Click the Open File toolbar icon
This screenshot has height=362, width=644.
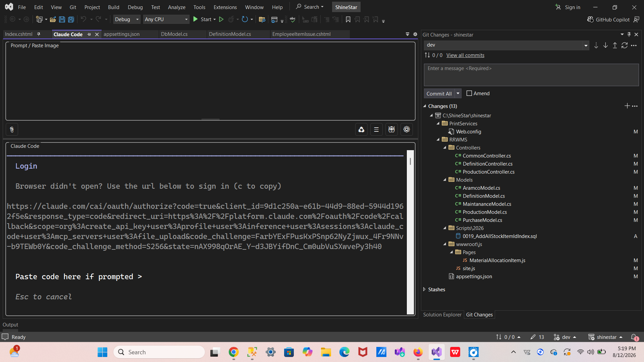[x=53, y=19]
